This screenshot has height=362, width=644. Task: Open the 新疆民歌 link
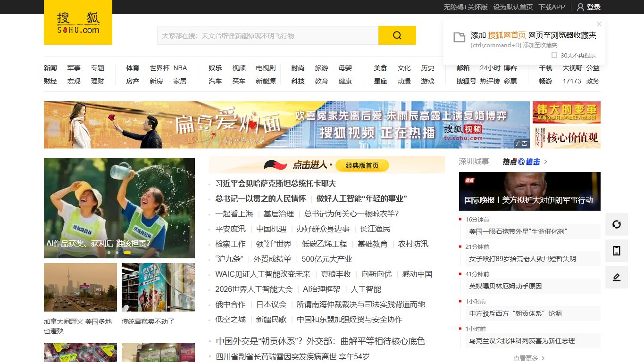coord(271,319)
